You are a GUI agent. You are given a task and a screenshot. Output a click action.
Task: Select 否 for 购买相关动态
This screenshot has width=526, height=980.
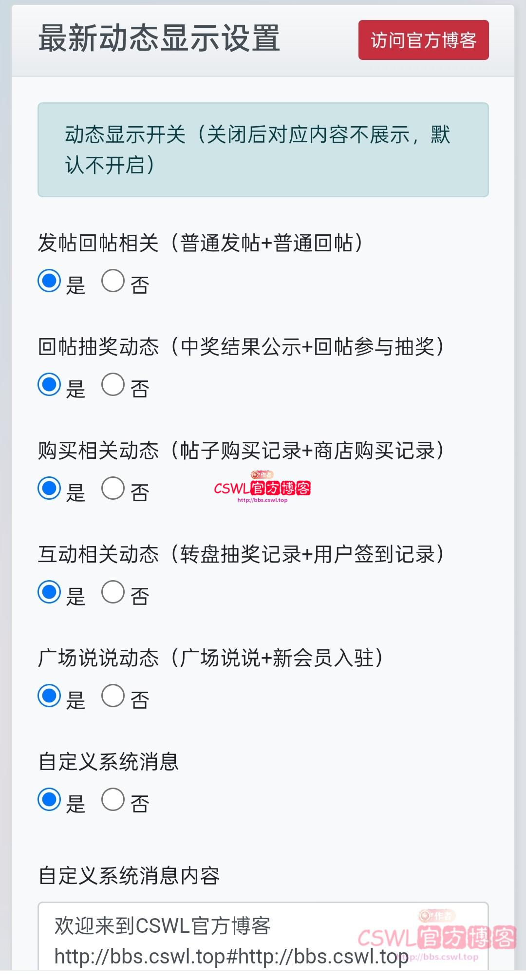pos(113,489)
